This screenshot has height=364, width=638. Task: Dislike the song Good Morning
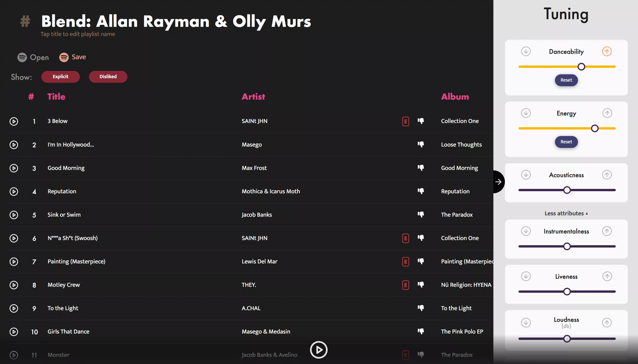point(421,168)
